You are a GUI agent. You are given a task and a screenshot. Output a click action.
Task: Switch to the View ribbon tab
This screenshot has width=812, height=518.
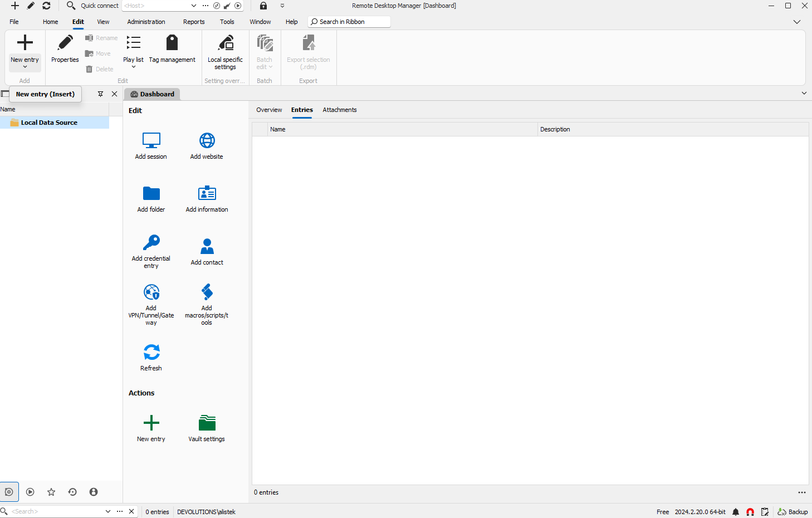(x=104, y=22)
